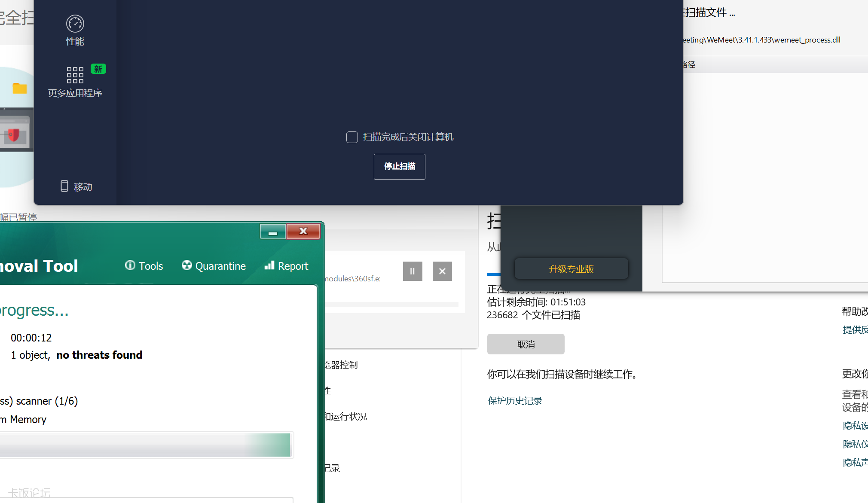This screenshot has height=503, width=868.
Task: Click the Kaspersky scan progress bar
Action: pos(146,445)
